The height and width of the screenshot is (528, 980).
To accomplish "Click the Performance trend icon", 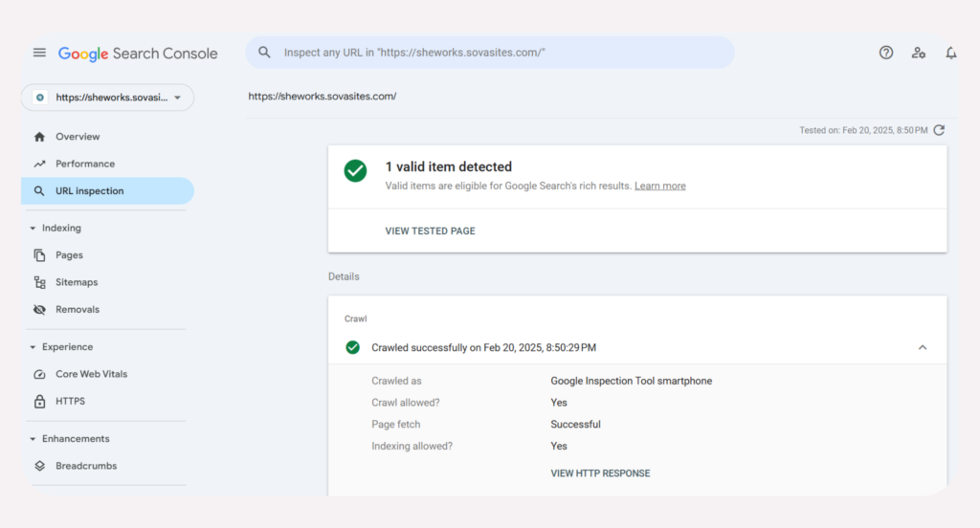I will click(x=39, y=164).
